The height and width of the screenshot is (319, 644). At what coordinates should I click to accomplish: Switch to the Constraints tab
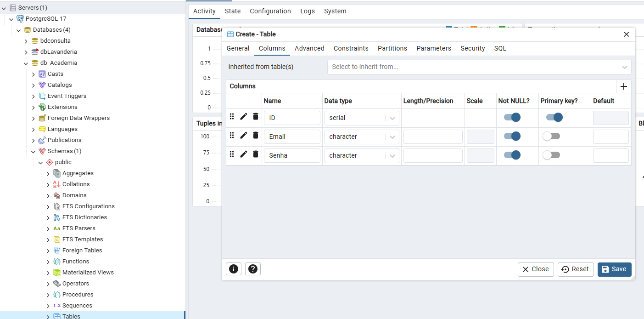(351, 48)
